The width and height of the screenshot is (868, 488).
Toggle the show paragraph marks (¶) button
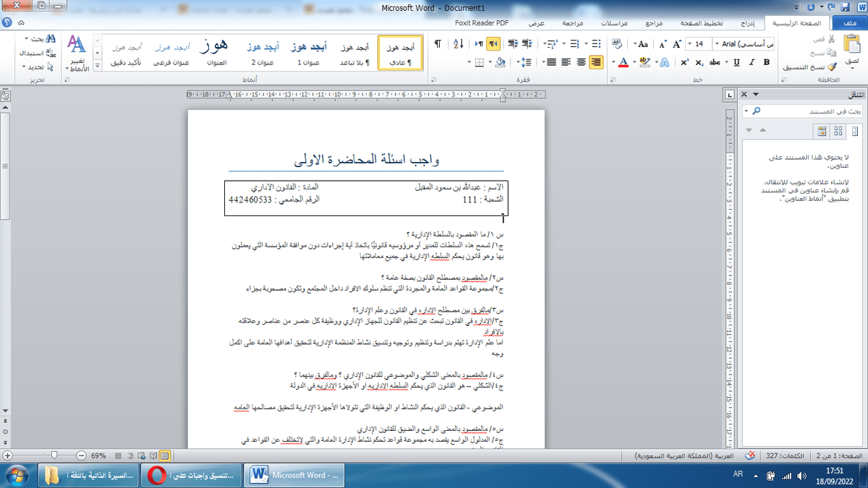[438, 44]
